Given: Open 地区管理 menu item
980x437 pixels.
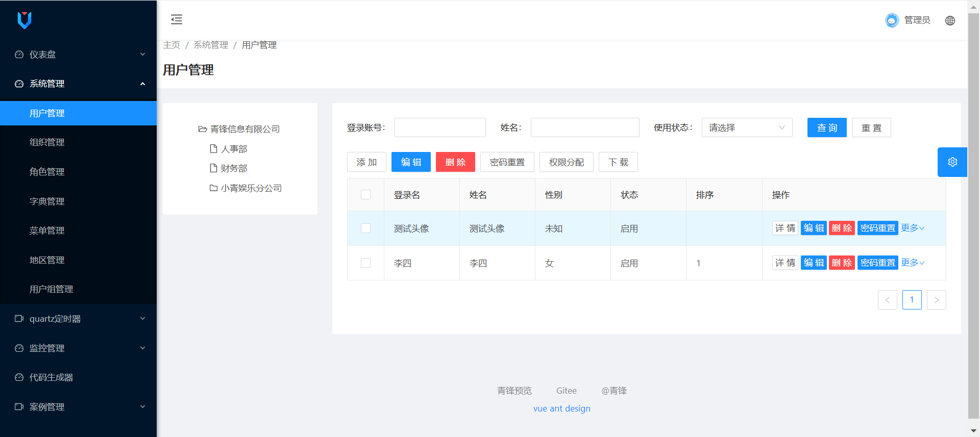Looking at the screenshot, I should pos(78,260).
